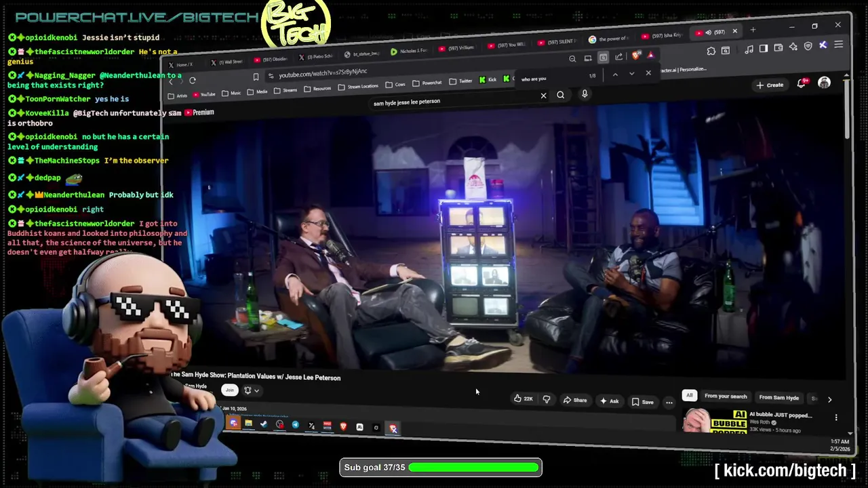Screen dimensions: 868x488
Task: Bookmark this page via the bookmark icon
Action: click(x=256, y=77)
